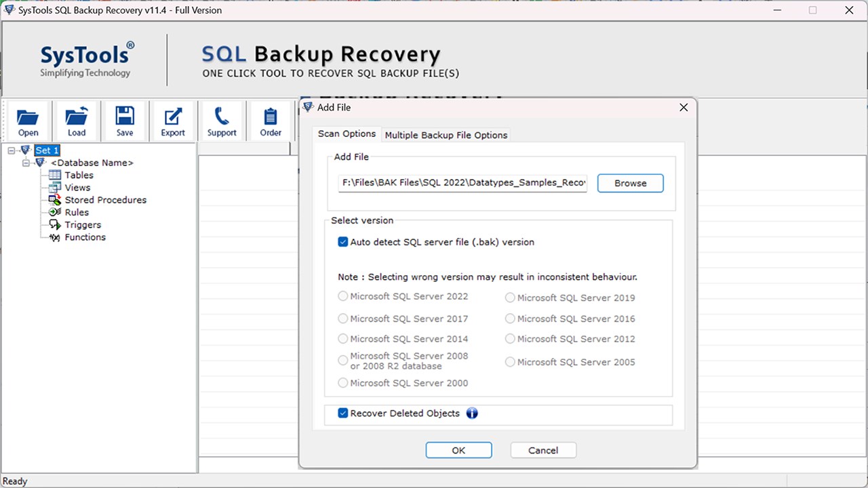868x488 pixels.
Task: Click the Export toolbar icon
Action: point(173,121)
